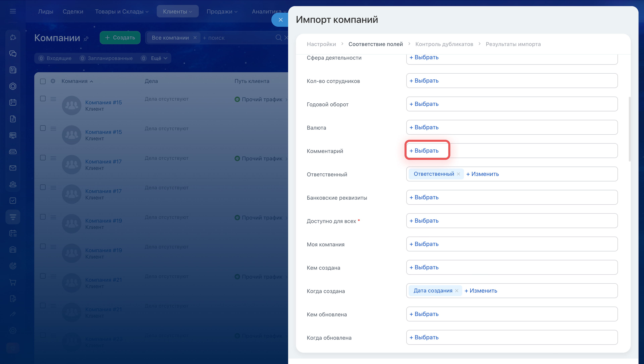644x364 pixels.
Task: Remove the Ответственный tag with its X
Action: [458, 174]
